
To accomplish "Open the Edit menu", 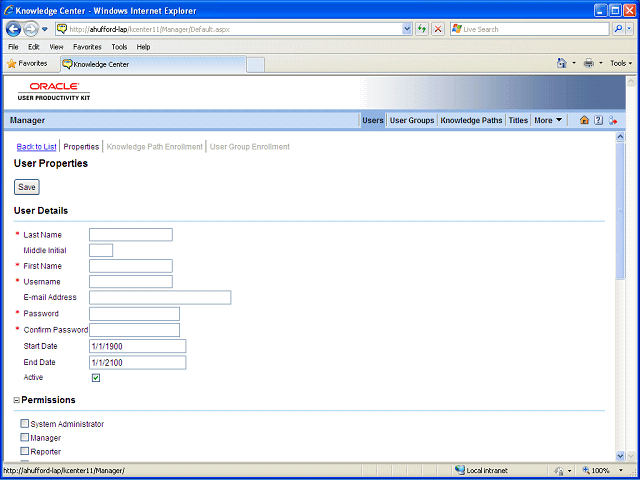I will click(33, 47).
